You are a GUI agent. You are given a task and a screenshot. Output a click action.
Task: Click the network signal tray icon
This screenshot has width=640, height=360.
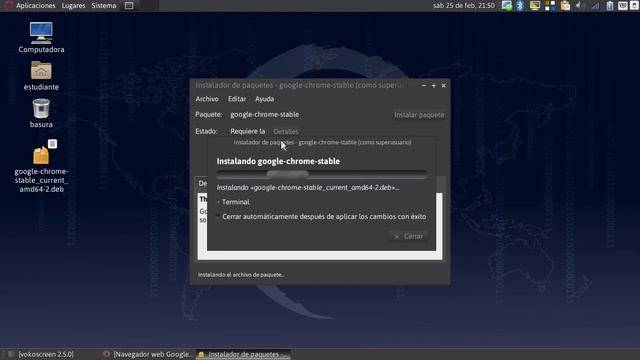coord(595,5)
